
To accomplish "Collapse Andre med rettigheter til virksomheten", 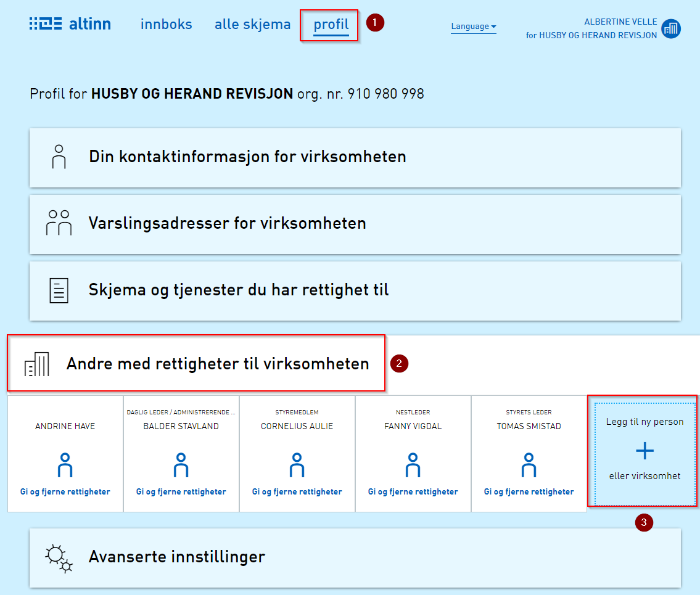I will tap(217, 364).
